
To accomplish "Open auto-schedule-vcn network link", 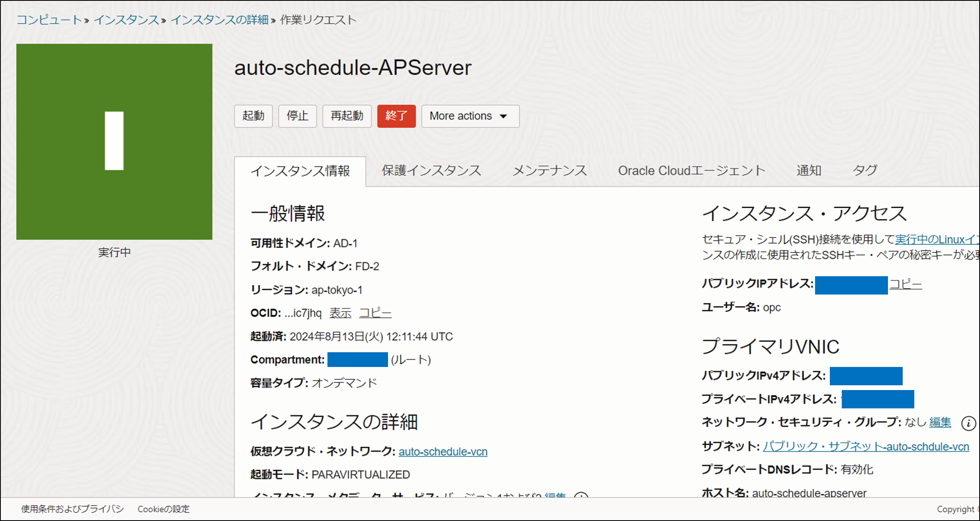I will pyautogui.click(x=443, y=452).
